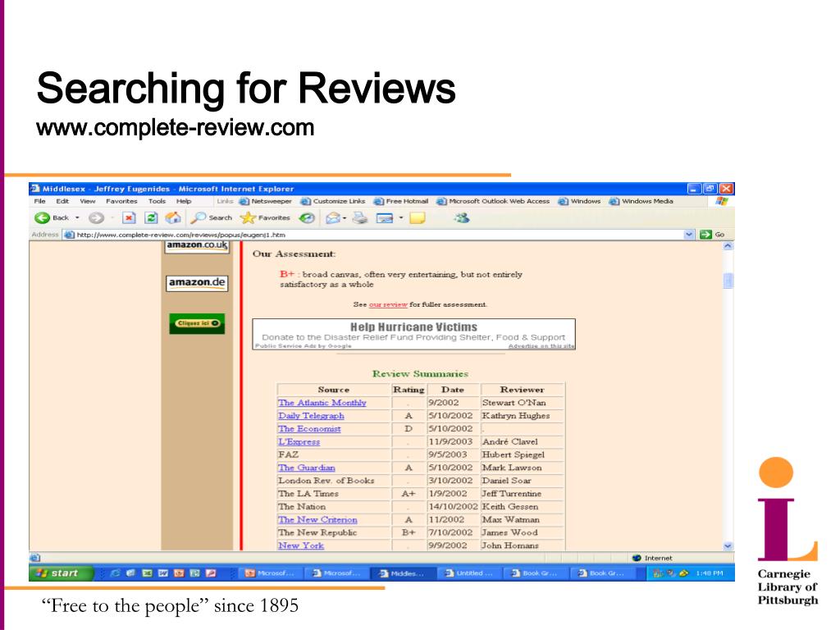Refresh the page with green arrows icon
840x630 pixels.
151,217
